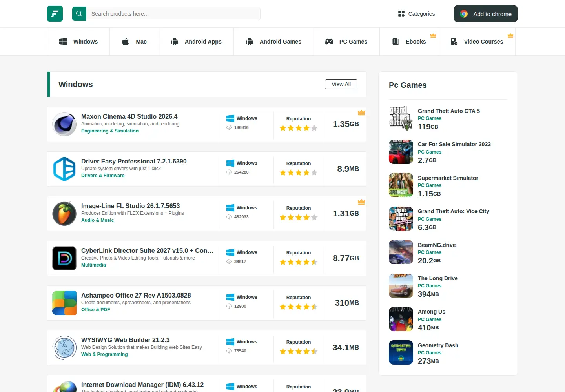Viewport: 565px width, 392px height.
Task: Open the Engineering & Simulation category link
Action: pos(110,131)
